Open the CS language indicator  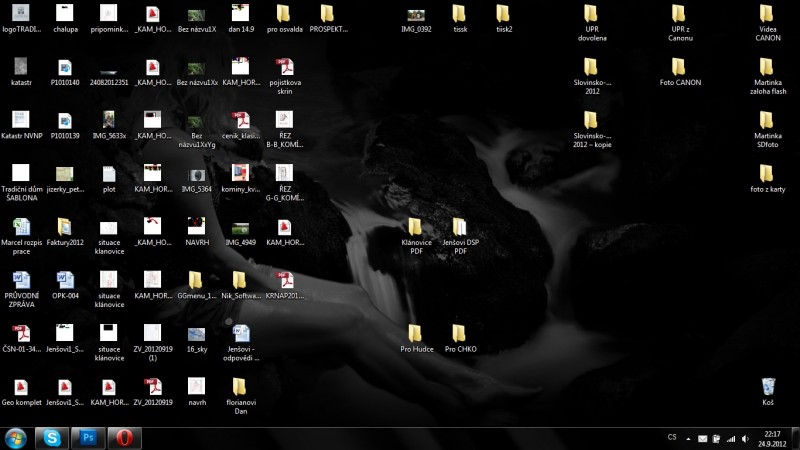672,438
